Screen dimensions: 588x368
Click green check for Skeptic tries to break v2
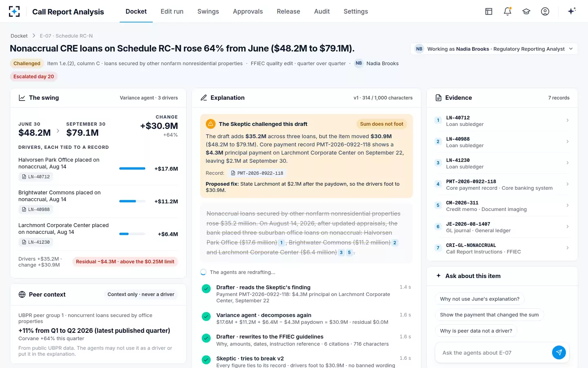pyautogui.click(x=206, y=360)
